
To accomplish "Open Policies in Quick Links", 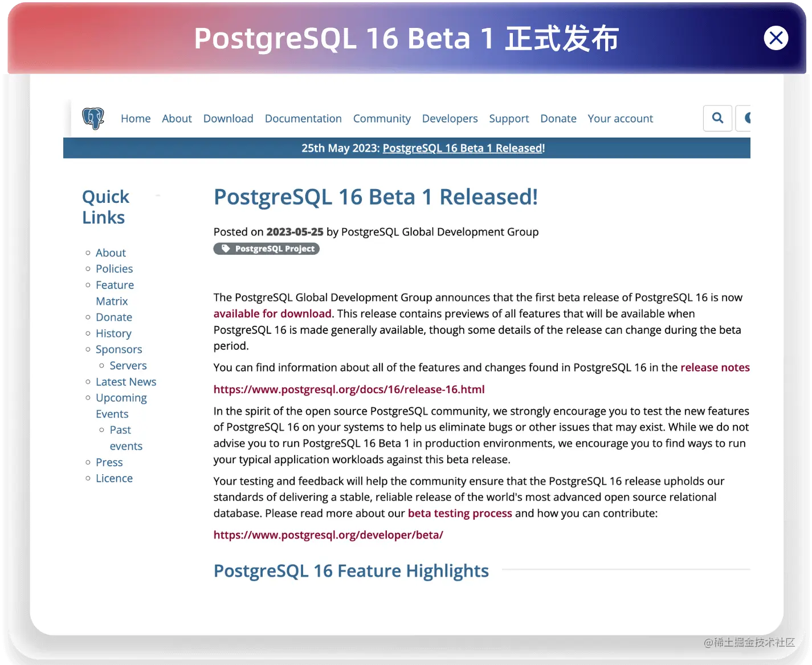I will [x=114, y=269].
